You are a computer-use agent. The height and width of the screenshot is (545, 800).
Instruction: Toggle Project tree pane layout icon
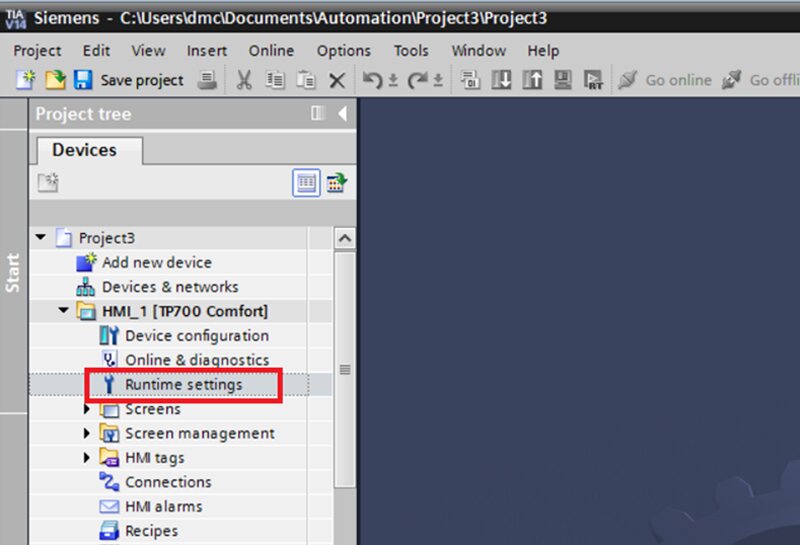[318, 113]
